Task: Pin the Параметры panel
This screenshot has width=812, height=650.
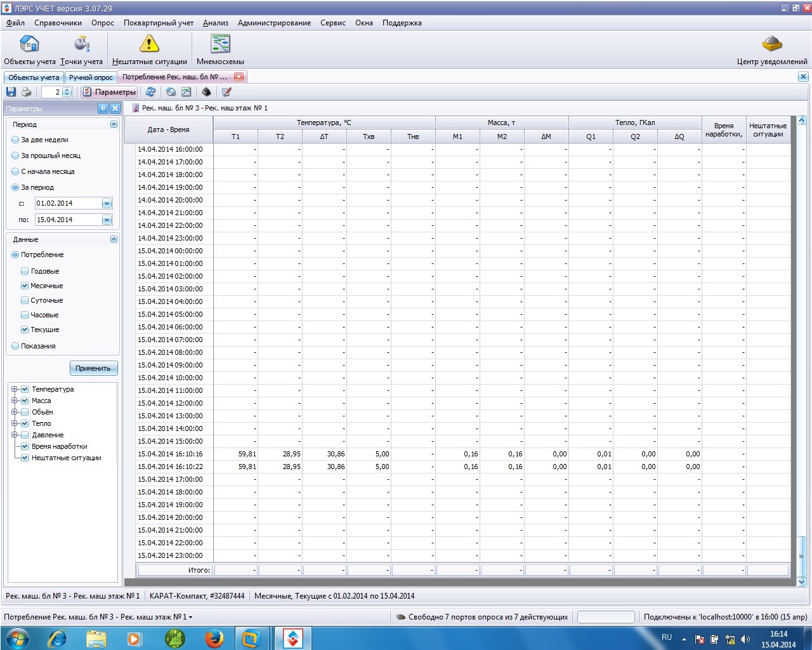Action: click(x=103, y=109)
